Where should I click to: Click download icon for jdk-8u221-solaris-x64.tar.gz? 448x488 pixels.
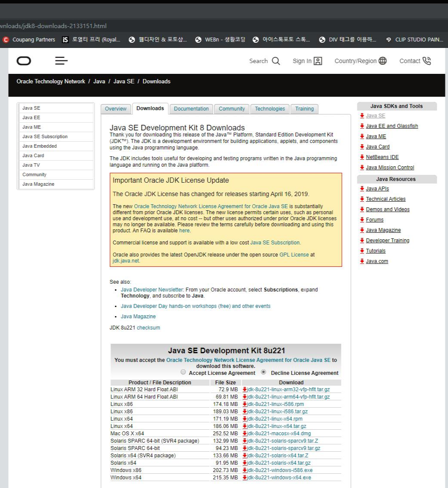click(x=245, y=463)
